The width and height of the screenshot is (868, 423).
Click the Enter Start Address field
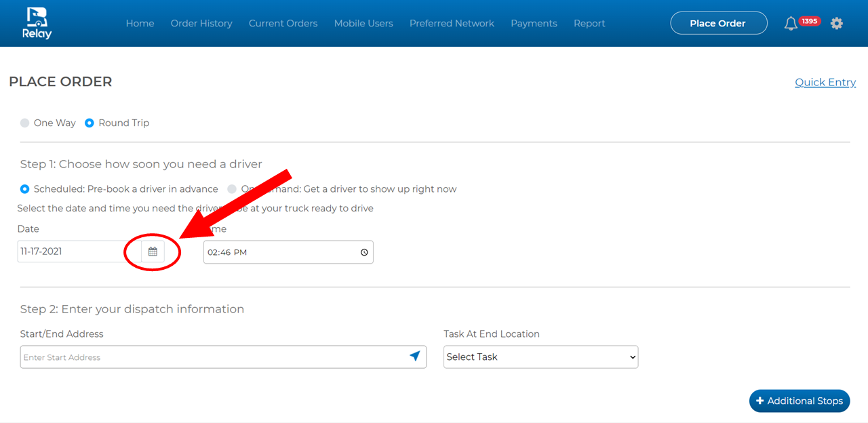[214, 357]
